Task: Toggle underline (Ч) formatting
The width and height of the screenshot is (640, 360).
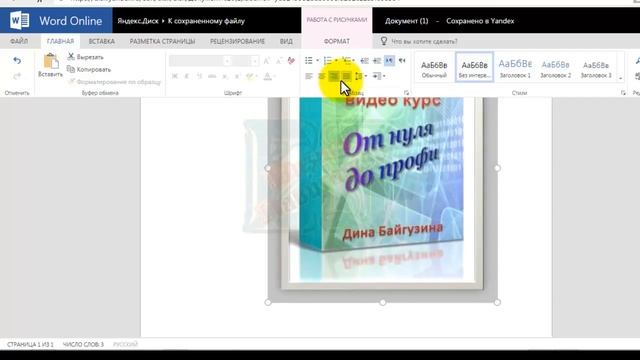Action: [x=200, y=76]
